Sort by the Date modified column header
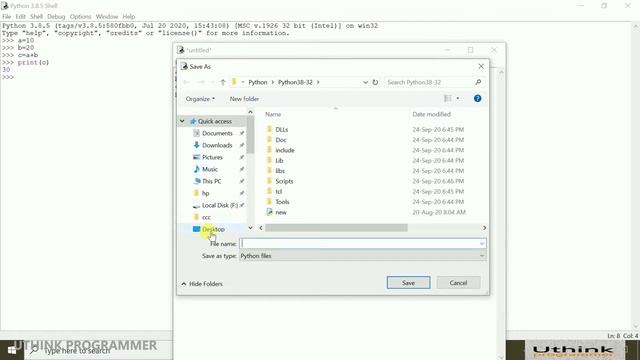The height and width of the screenshot is (360, 640). (x=431, y=114)
